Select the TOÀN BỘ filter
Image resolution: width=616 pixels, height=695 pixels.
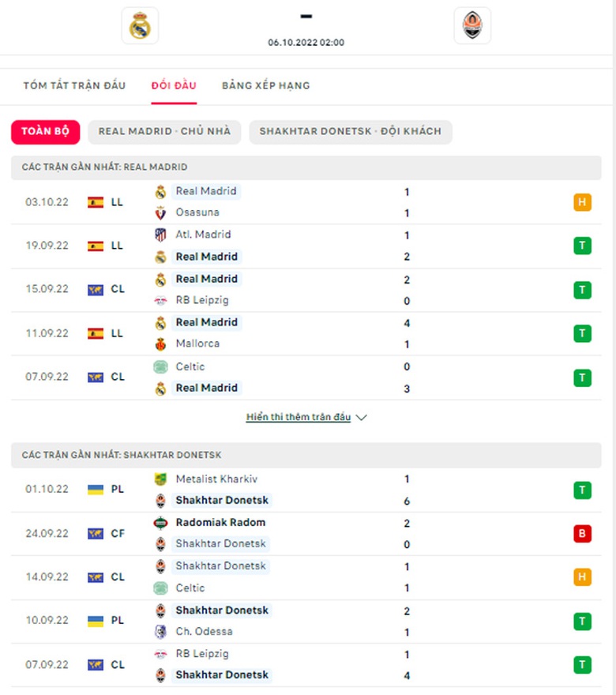[x=45, y=131]
